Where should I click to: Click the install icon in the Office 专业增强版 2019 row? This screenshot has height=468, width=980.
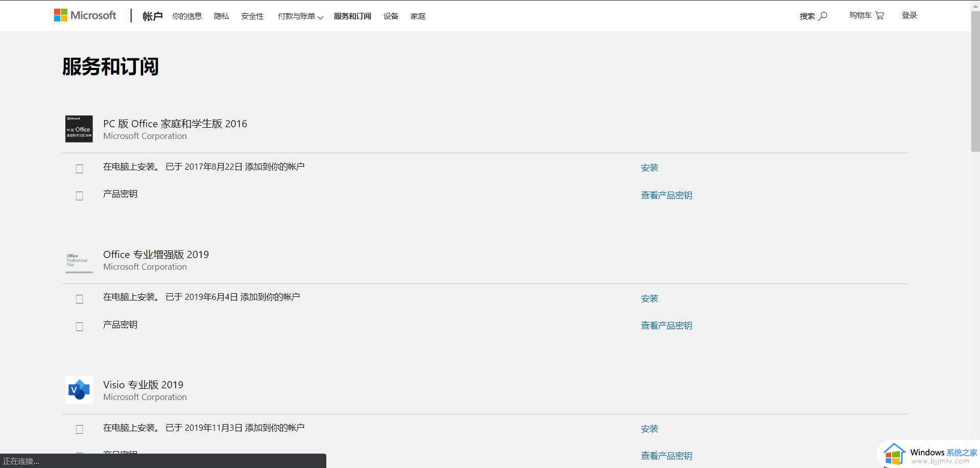[x=79, y=299]
